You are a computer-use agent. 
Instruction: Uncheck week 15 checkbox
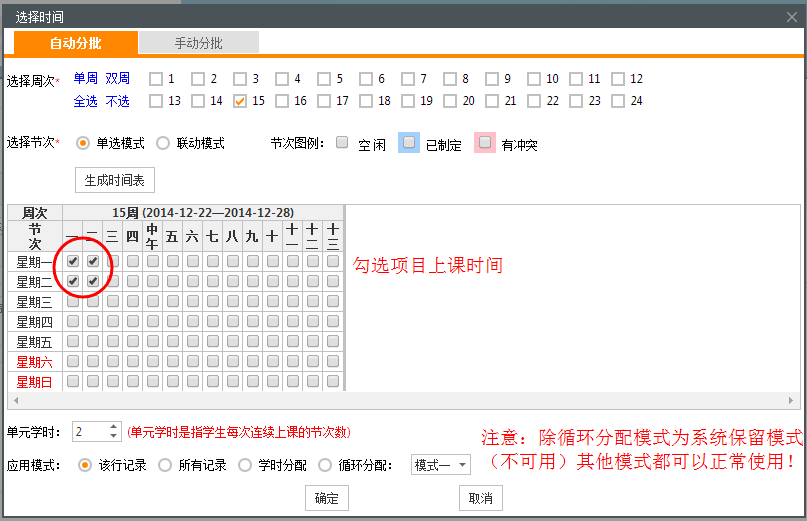(x=240, y=101)
